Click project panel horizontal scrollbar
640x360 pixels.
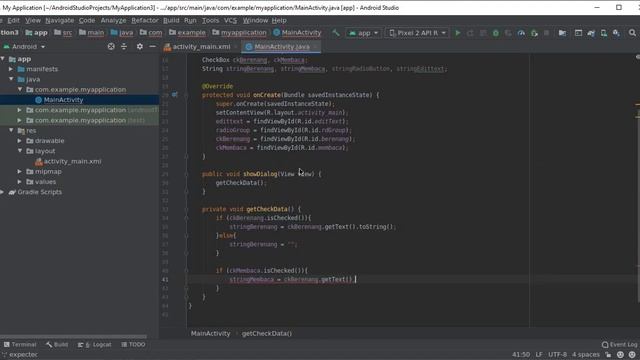click(x=73, y=337)
